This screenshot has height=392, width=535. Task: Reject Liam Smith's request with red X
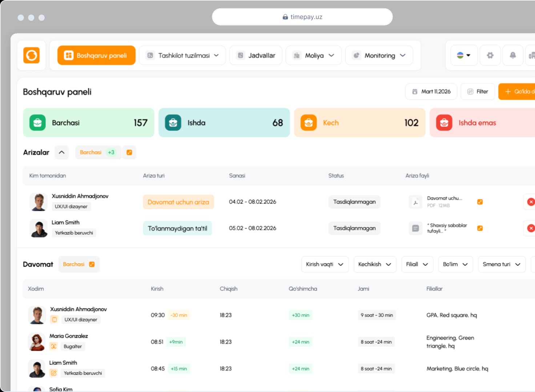531,228
